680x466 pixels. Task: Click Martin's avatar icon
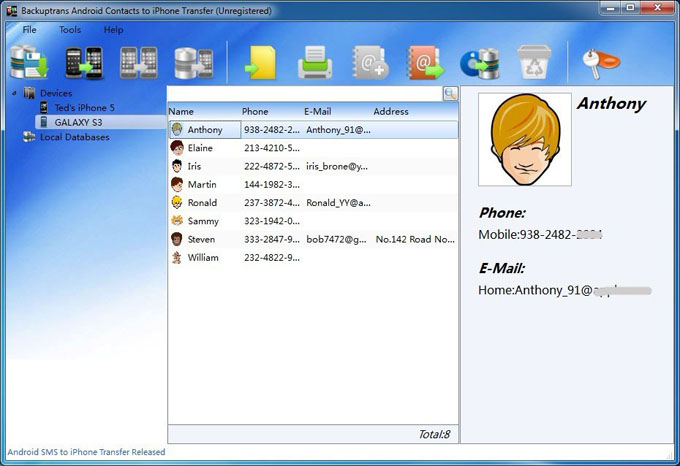[177, 184]
